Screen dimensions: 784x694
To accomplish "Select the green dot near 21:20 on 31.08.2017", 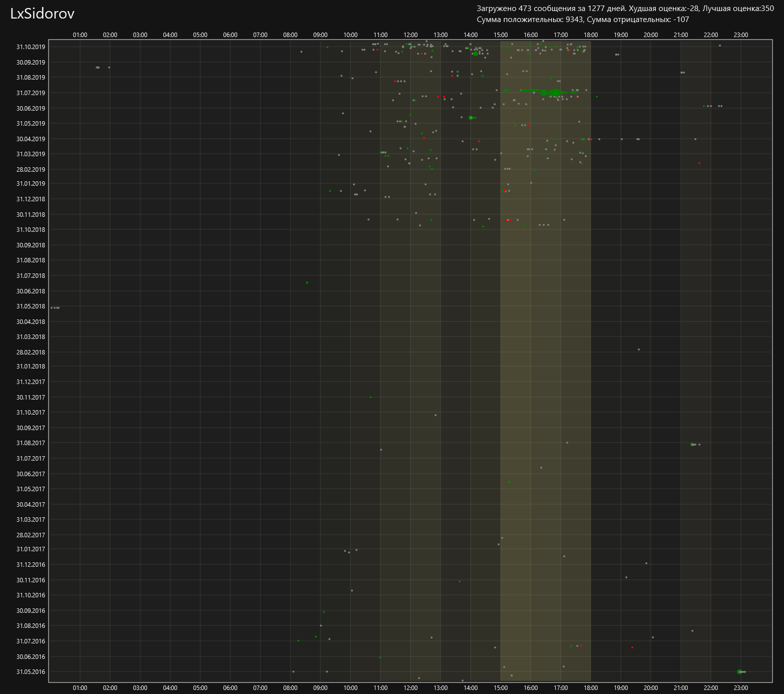I will (x=691, y=445).
